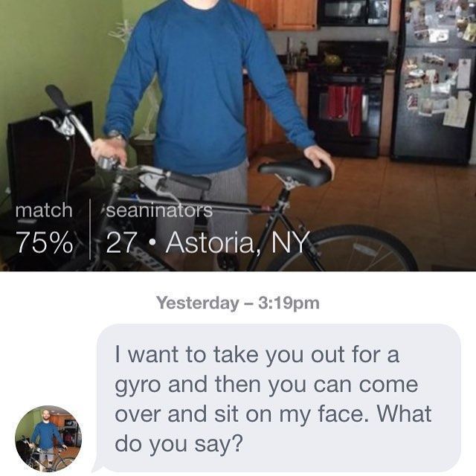Image resolution: width=476 pixels, height=476 pixels.
Task: Click the microwave above the stove
Action: click(x=354, y=12)
